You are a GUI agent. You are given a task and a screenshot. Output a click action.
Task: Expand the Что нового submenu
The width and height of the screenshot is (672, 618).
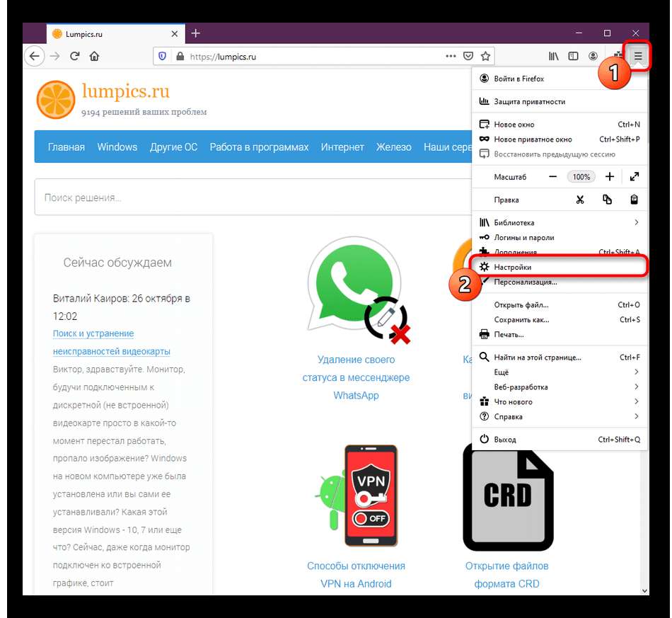coord(560,402)
